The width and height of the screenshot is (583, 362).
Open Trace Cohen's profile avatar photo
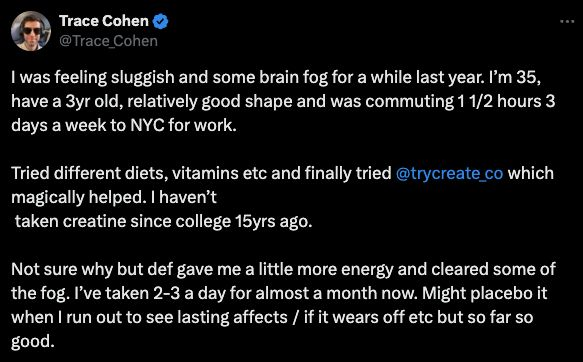[31, 31]
